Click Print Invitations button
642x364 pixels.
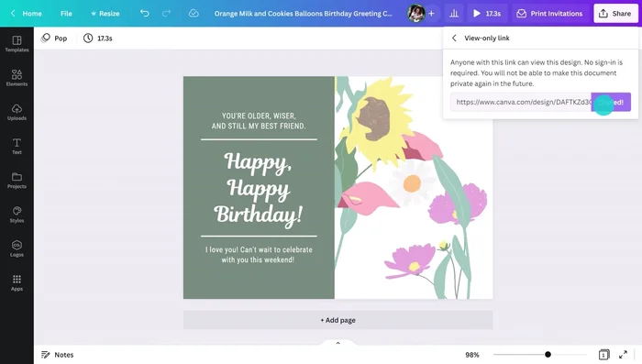pyautogui.click(x=549, y=14)
